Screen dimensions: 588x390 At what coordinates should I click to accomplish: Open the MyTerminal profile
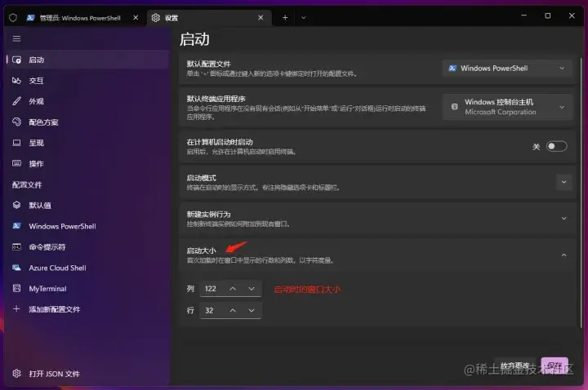pyautogui.click(x=88, y=289)
